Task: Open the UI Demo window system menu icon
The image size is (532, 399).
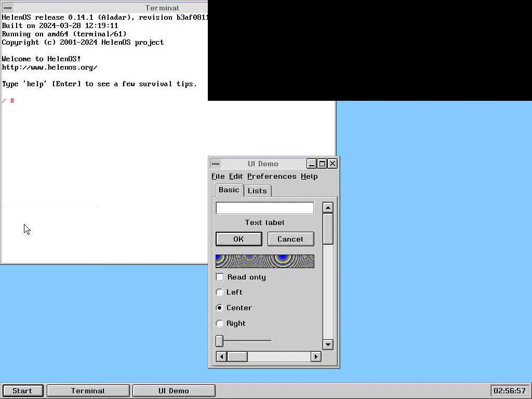Action: 216,164
